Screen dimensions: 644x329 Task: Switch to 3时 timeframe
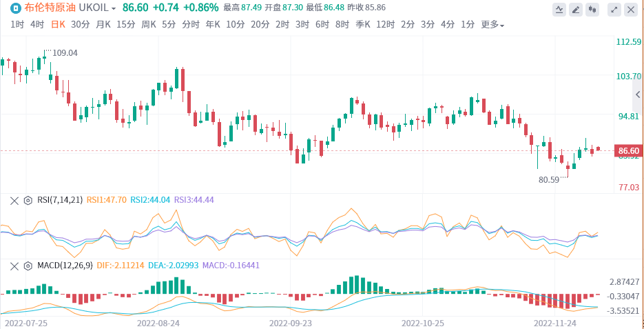[302, 25]
